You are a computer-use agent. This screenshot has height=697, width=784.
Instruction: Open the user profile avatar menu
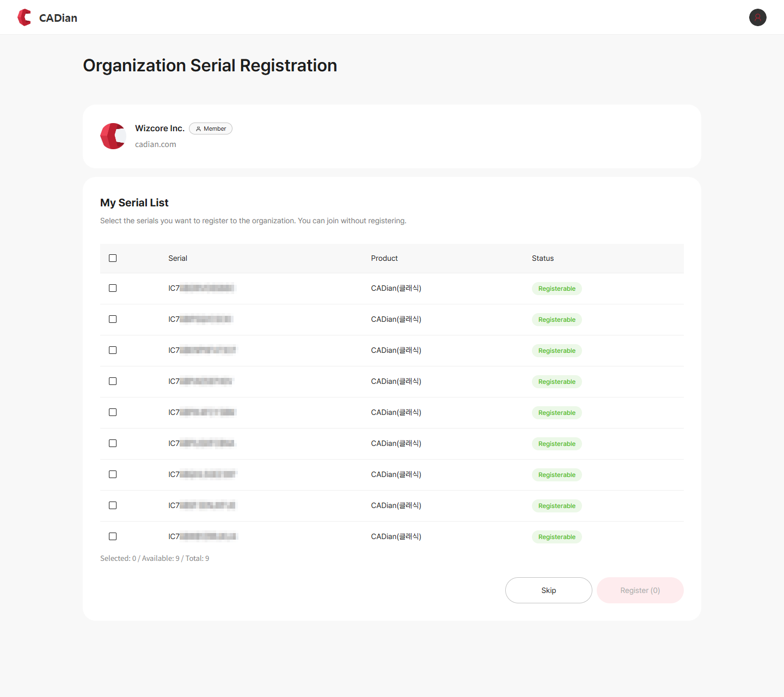pos(757,17)
